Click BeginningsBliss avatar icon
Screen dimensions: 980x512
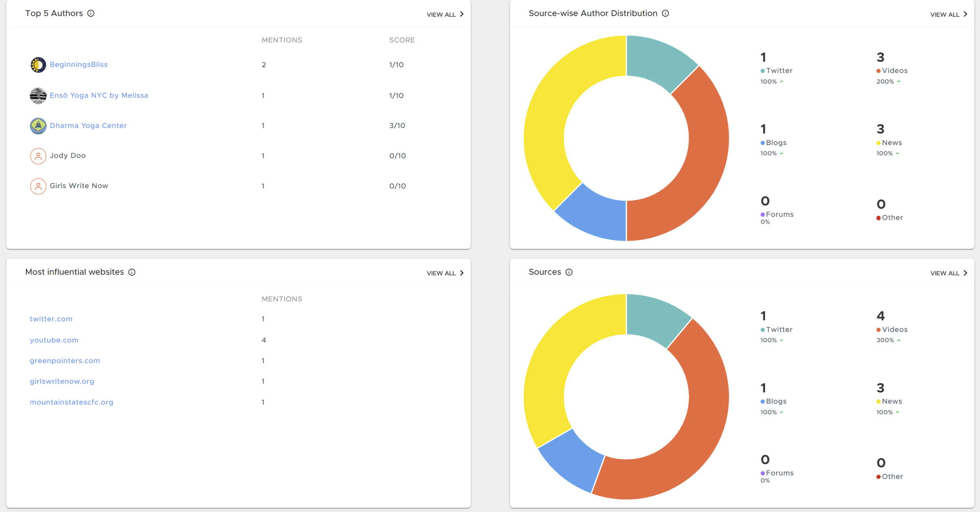coord(38,65)
